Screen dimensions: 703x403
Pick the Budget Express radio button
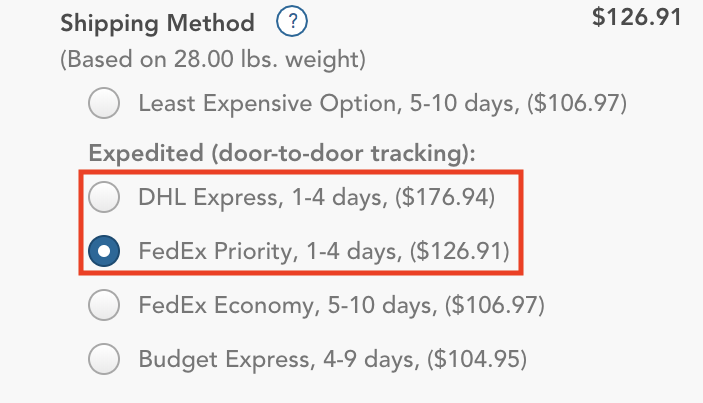pyautogui.click(x=104, y=359)
